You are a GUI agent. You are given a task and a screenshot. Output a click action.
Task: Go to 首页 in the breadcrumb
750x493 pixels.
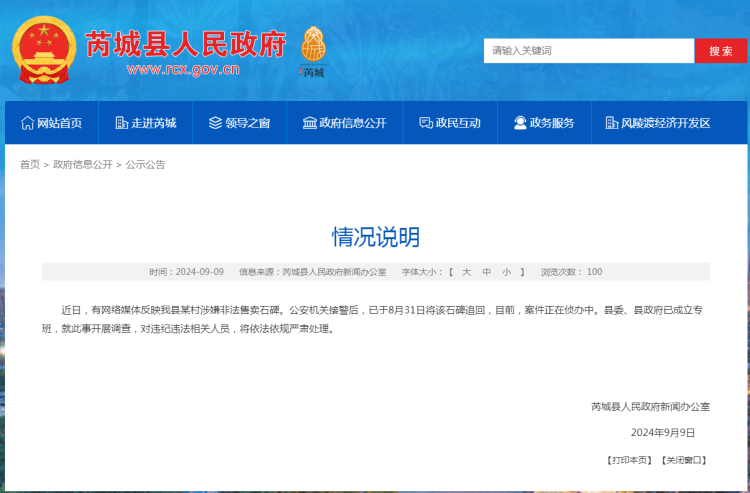[30, 164]
